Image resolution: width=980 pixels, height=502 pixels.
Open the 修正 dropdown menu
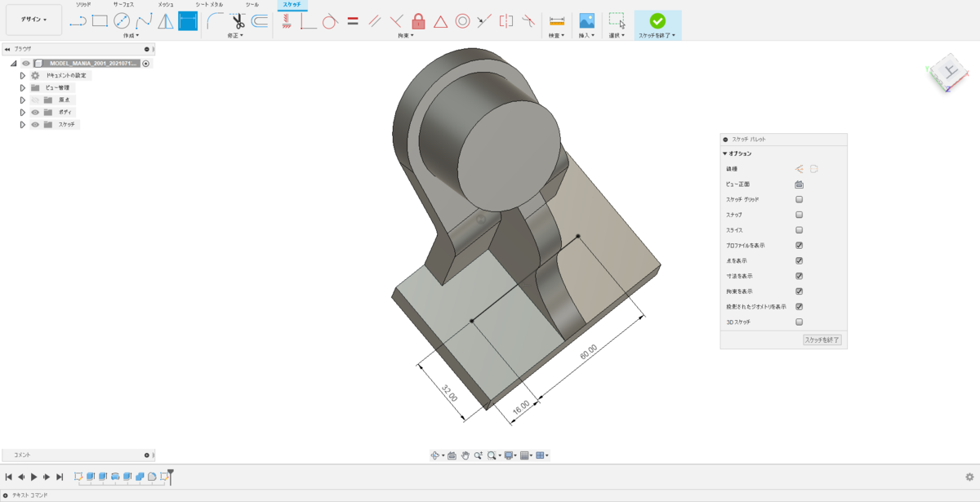(235, 36)
